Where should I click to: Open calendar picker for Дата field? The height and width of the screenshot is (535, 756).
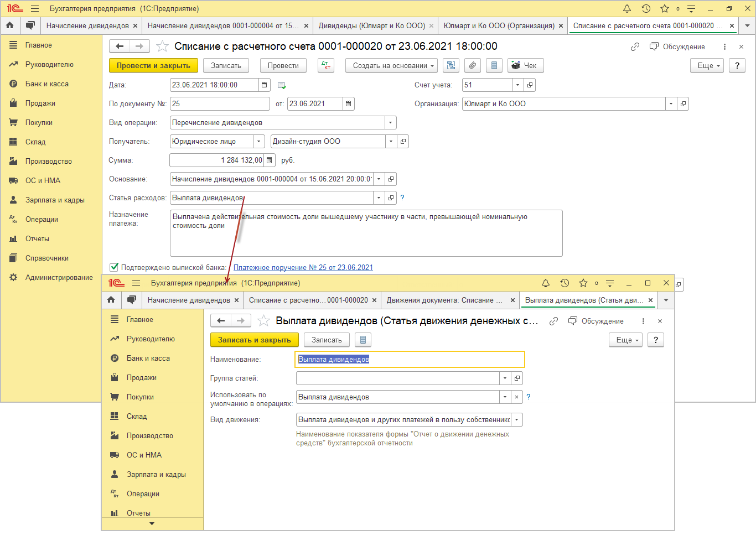click(265, 85)
